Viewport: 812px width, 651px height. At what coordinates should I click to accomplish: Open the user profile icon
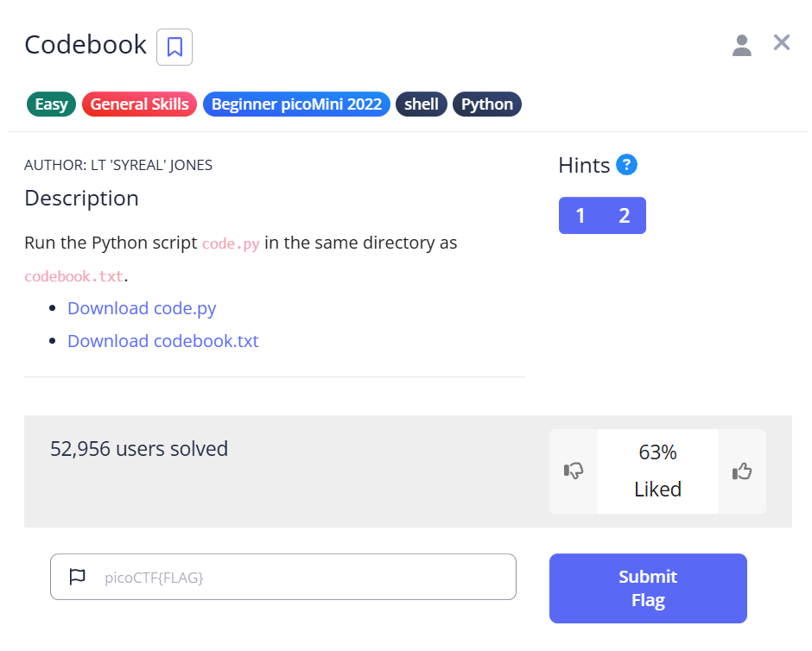741,46
